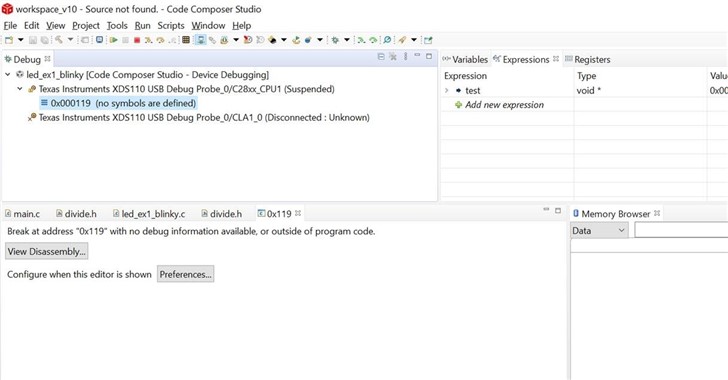Open dropdown beside the Debug gear icon
Image resolution: width=728 pixels, height=380 pixels.
pos(347,40)
